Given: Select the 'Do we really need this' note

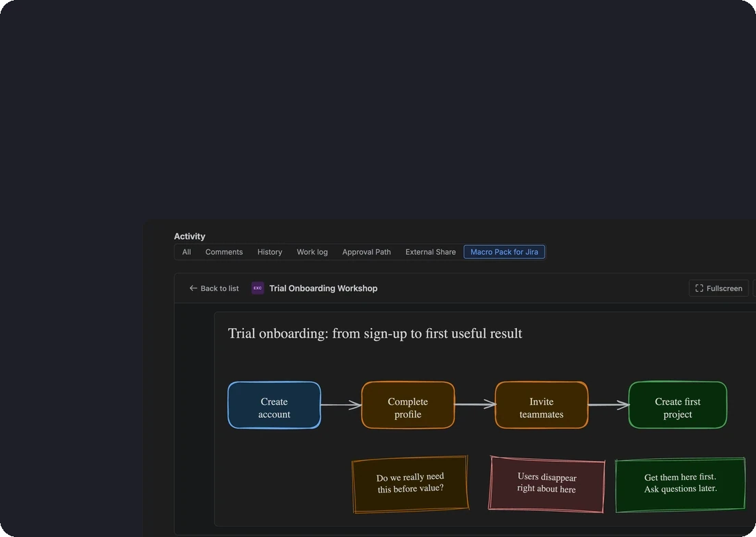Looking at the screenshot, I should (410, 484).
